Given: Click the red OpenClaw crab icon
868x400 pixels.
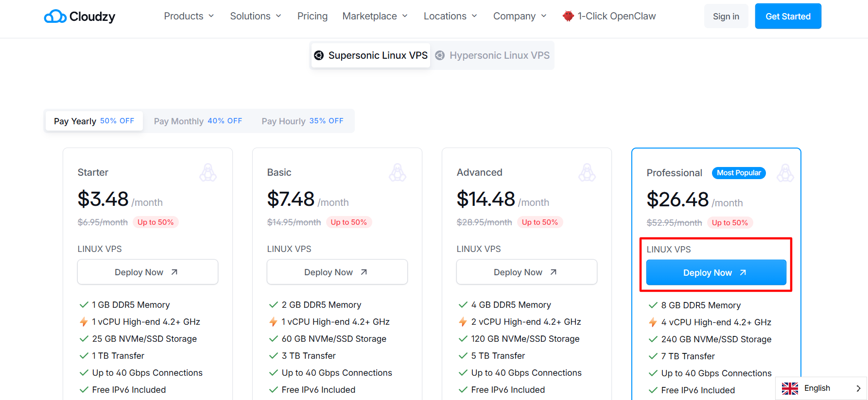Looking at the screenshot, I should [568, 16].
